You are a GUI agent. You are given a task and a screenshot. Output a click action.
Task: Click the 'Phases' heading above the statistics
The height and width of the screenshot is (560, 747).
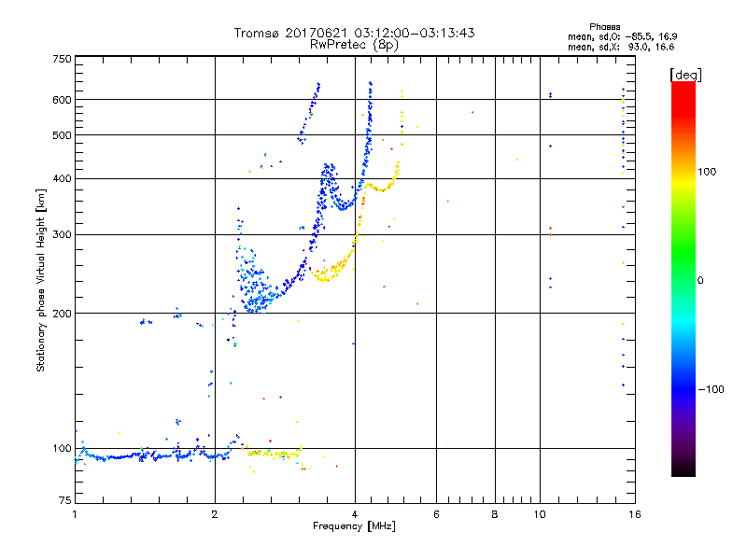[x=604, y=27]
